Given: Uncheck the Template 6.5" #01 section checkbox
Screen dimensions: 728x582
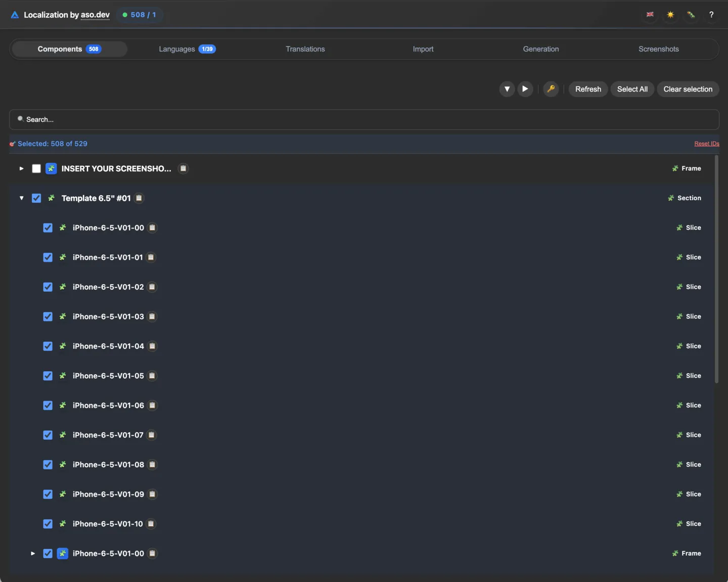Looking at the screenshot, I should [36, 198].
